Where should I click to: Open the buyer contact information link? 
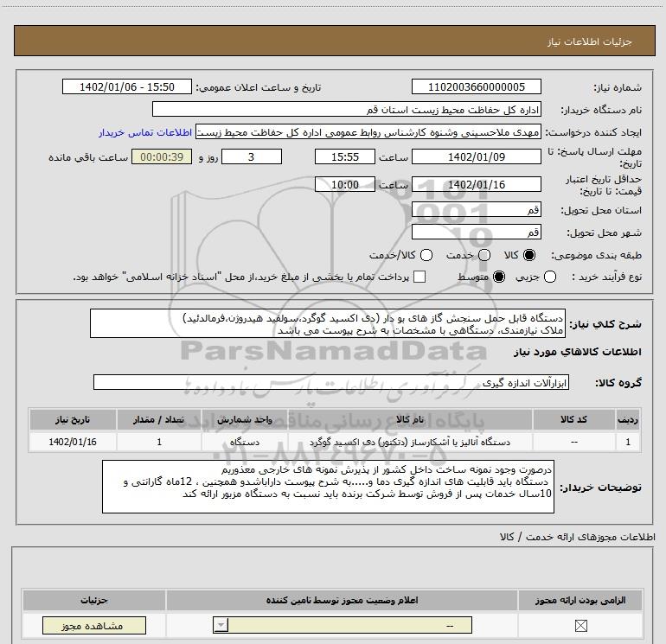[145, 132]
